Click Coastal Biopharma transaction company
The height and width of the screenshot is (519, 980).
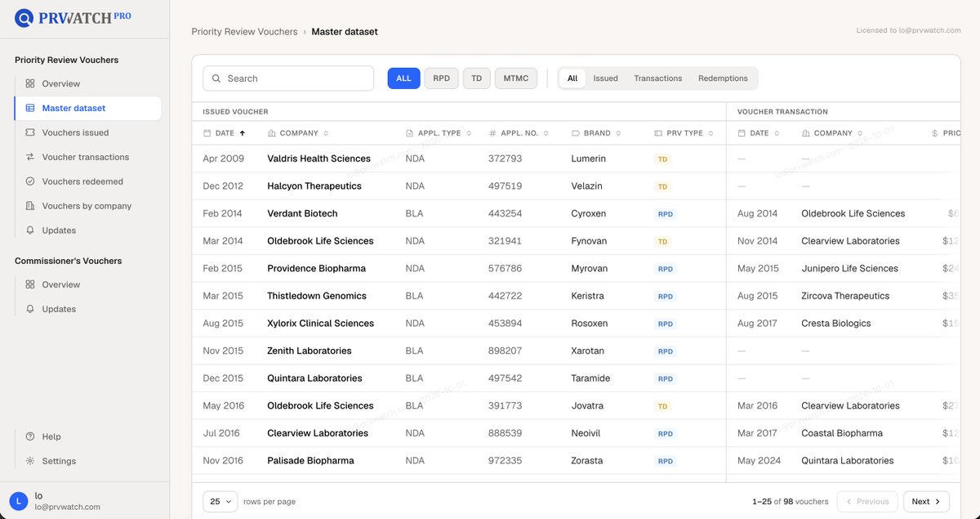click(842, 433)
